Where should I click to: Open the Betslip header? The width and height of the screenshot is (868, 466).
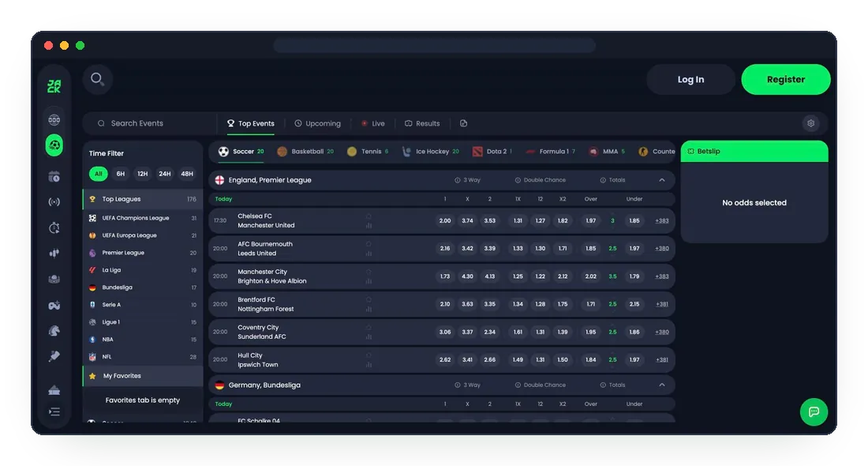pyautogui.click(x=754, y=152)
